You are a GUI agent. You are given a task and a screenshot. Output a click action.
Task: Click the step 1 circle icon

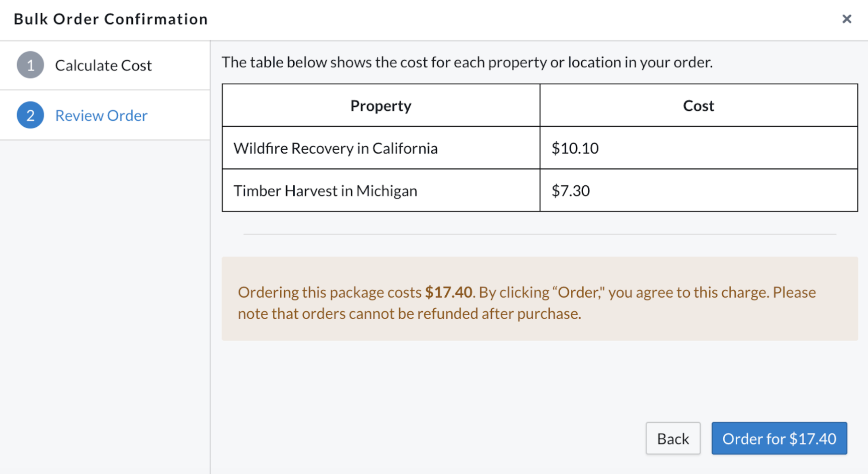pos(30,65)
